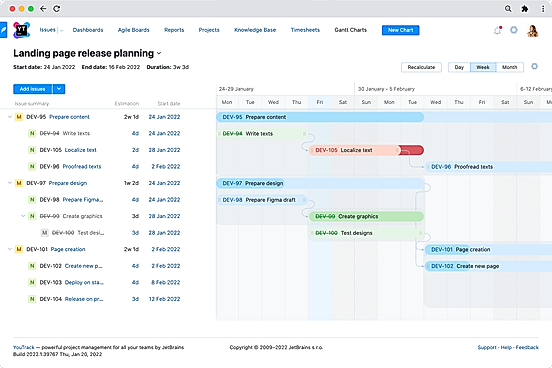
Task: Click the 4d estimation for DEV-103
Action: click(135, 282)
